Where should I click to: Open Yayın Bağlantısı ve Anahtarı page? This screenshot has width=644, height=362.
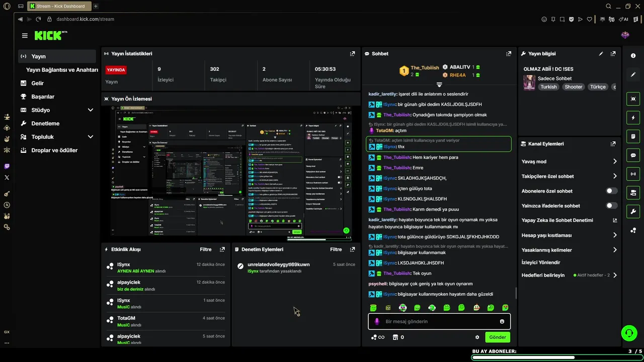tap(62, 70)
